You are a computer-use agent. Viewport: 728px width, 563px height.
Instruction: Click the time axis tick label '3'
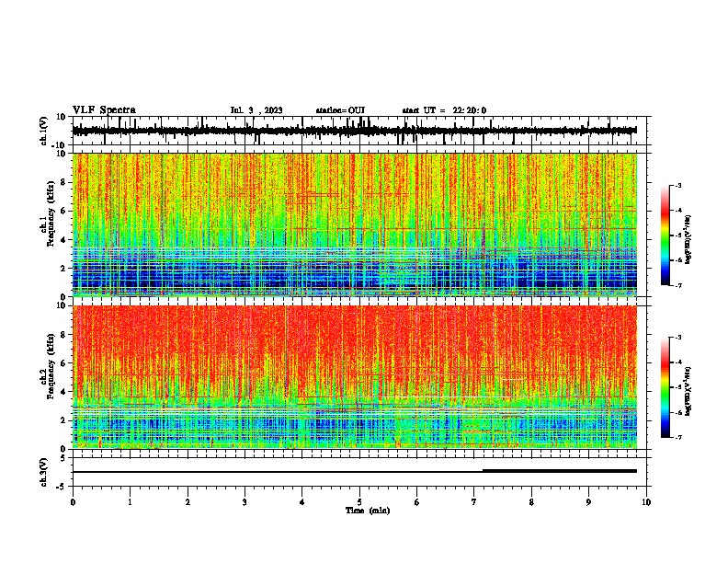pyautogui.click(x=245, y=502)
